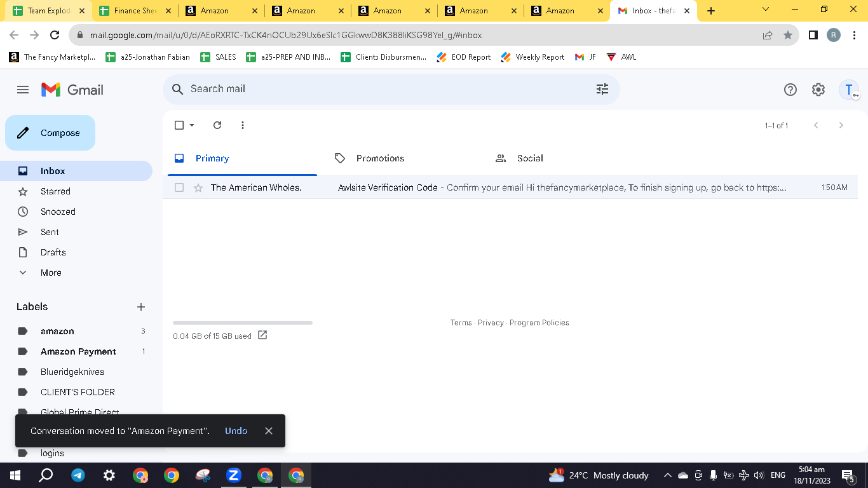Screen dimensions: 868x488
Task: Star the Awlsite Verification Code email
Action: pyautogui.click(x=198, y=187)
